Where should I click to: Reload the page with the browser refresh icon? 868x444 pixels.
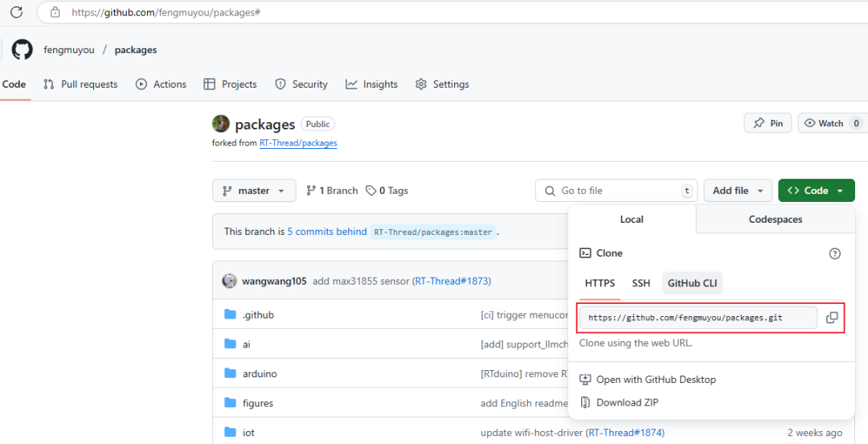click(17, 12)
